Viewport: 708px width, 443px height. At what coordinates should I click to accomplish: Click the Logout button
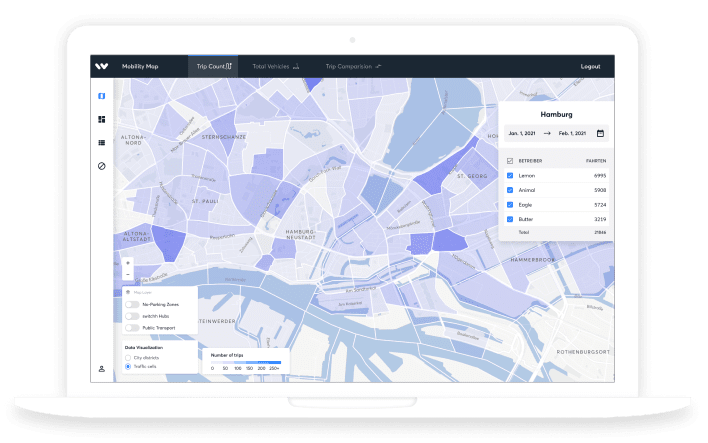tap(590, 66)
